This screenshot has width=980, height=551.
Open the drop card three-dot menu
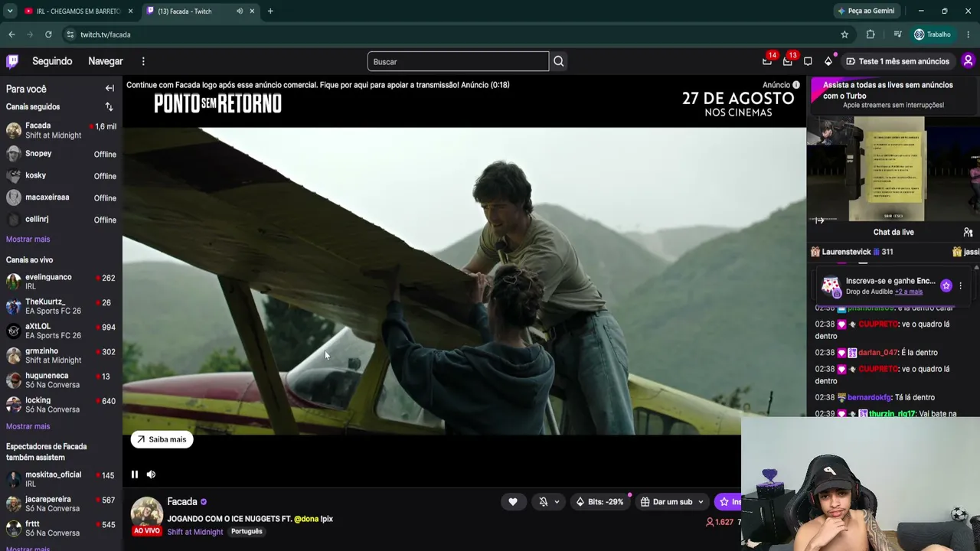point(961,285)
